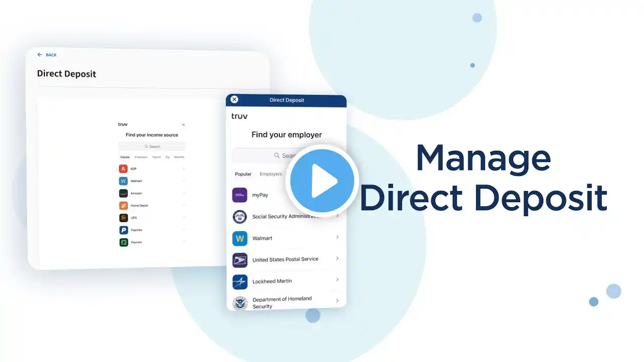
Task: Select the Popular tab under Find your employer
Action: click(x=243, y=174)
